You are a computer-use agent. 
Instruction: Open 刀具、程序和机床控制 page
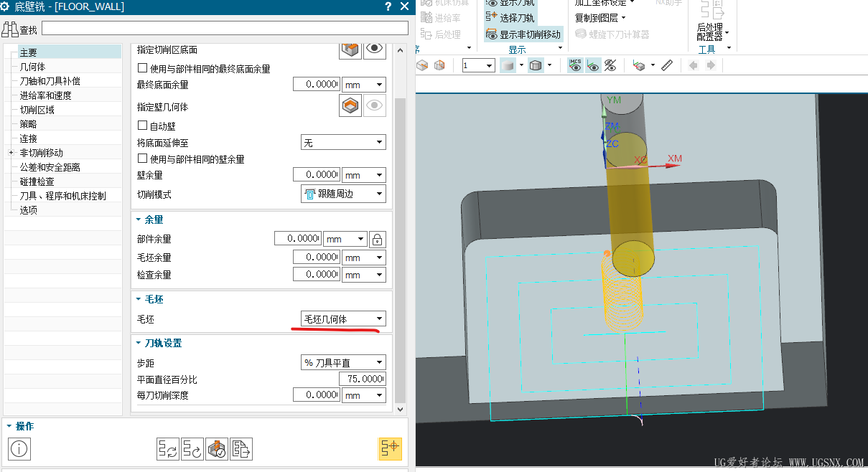click(63, 196)
